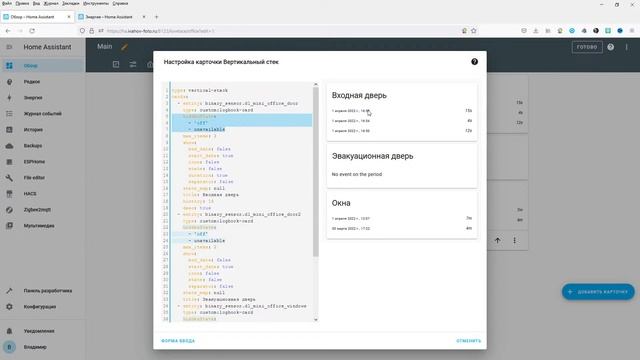Open a new browser tab
The image size is (640, 360).
[156, 17]
